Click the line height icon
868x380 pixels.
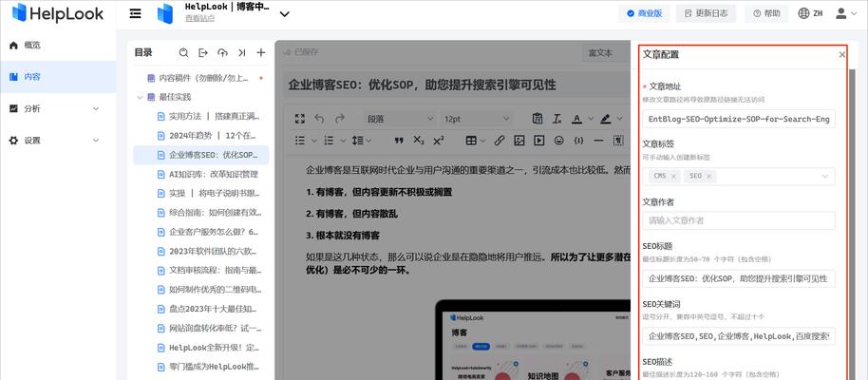(x=358, y=141)
